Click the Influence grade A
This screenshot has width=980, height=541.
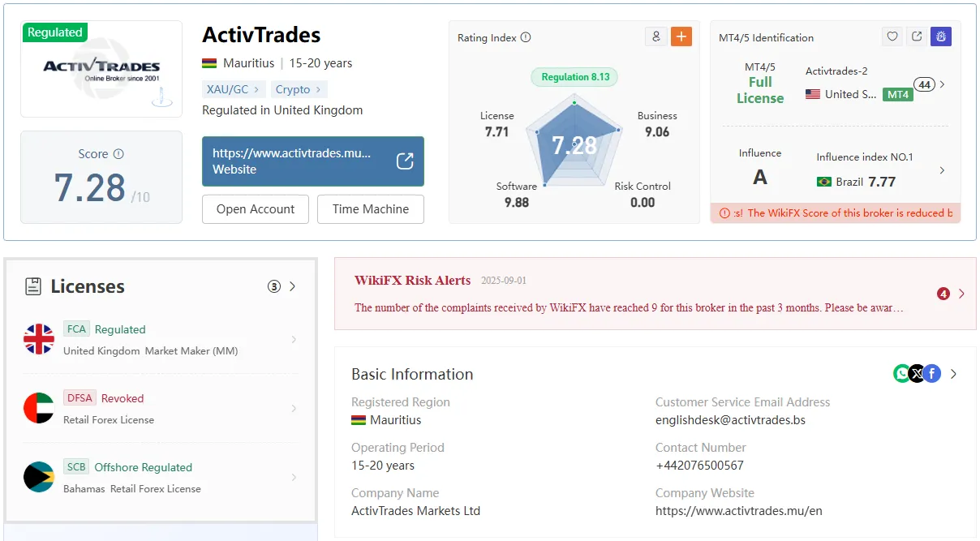[760, 178]
